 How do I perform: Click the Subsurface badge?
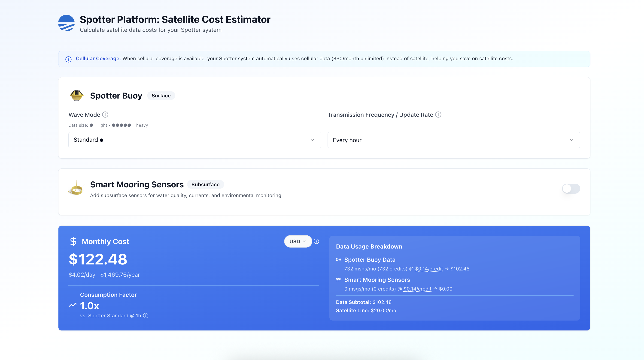coord(205,184)
